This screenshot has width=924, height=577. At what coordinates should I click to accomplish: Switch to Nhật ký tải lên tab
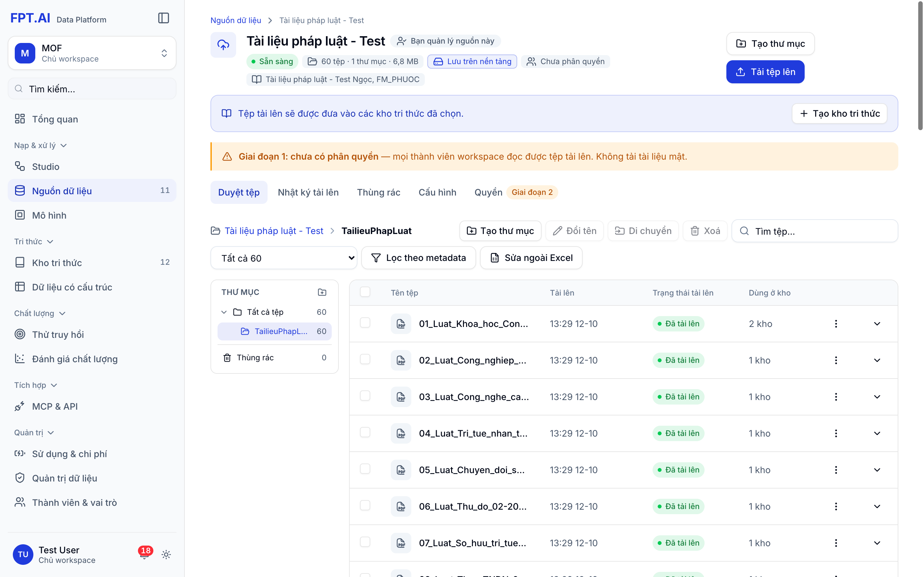point(308,192)
